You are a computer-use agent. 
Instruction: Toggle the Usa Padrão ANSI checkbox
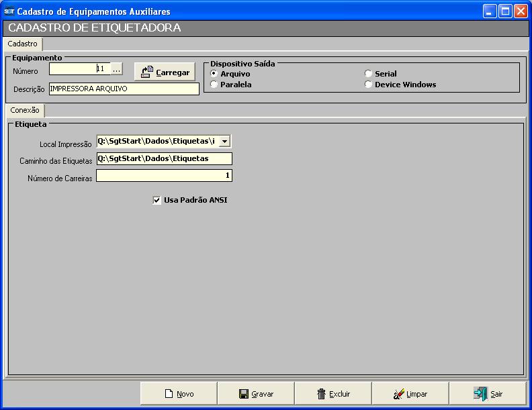157,200
